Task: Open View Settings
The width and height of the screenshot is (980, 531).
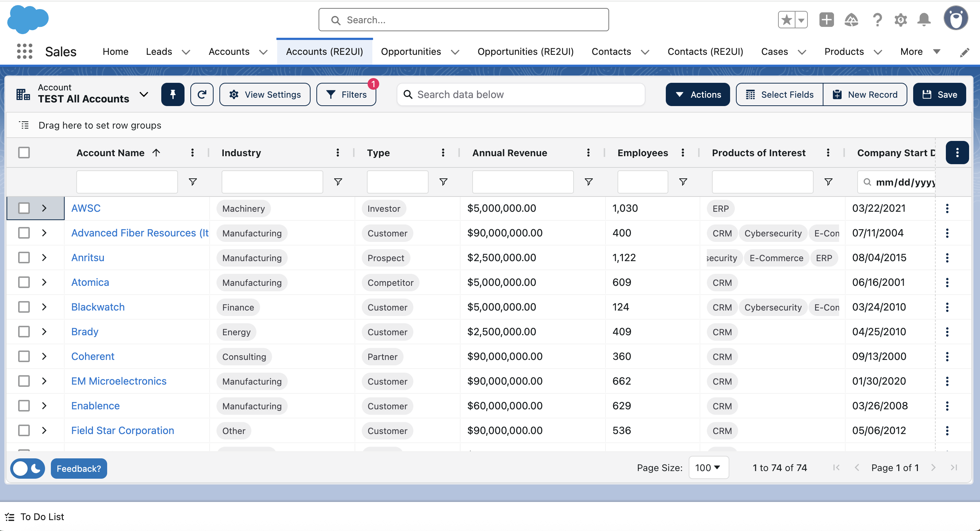Action: pos(265,94)
